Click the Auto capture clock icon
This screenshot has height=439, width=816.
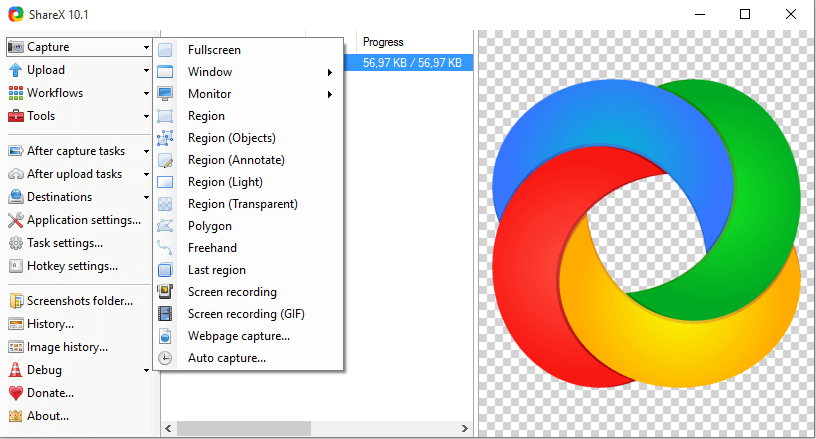point(166,358)
